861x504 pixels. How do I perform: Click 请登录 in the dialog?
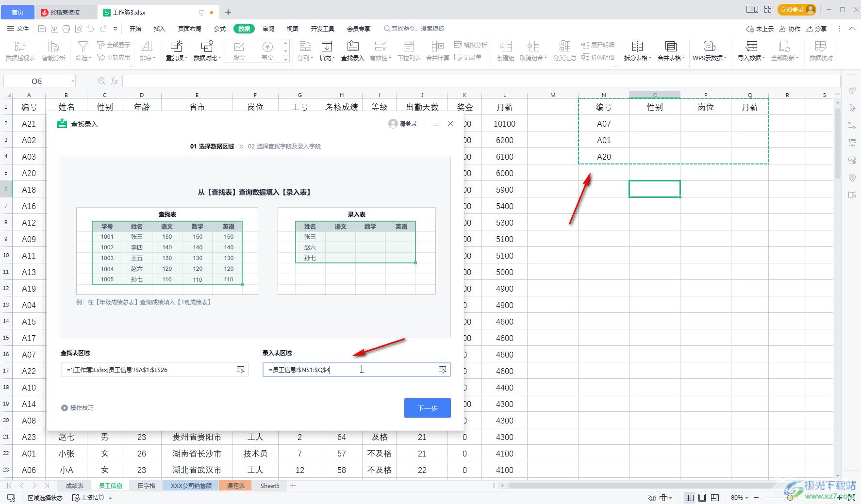click(403, 124)
